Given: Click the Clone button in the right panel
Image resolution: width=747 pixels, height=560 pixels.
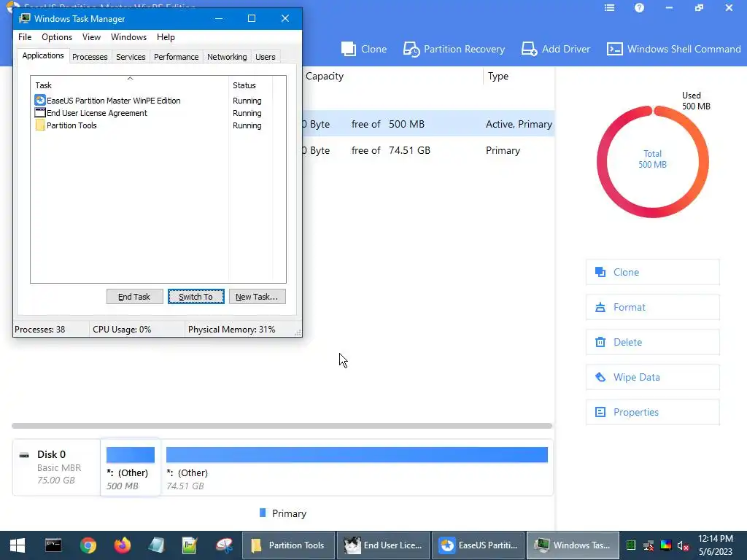Looking at the screenshot, I should 653,272.
